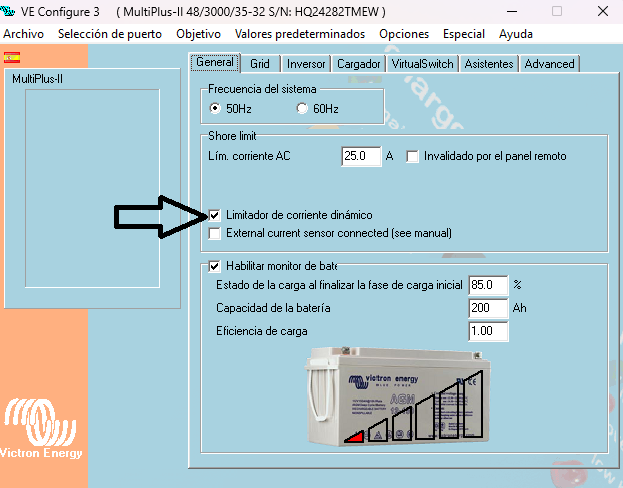Switch to the Inversor tab
Image resolution: width=623 pixels, height=488 pixels.
tap(306, 64)
